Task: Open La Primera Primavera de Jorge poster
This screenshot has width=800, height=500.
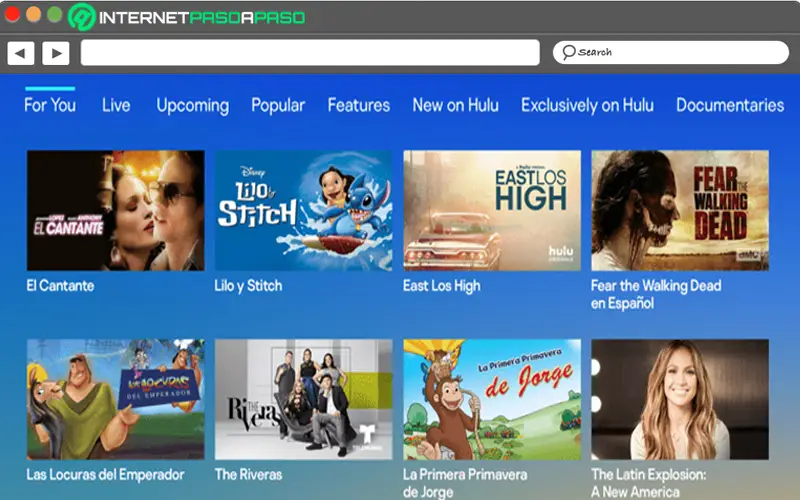Action: 492,399
